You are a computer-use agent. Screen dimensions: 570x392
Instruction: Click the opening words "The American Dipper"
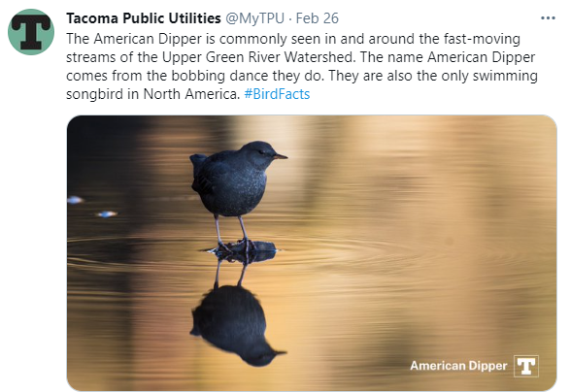click(134, 39)
